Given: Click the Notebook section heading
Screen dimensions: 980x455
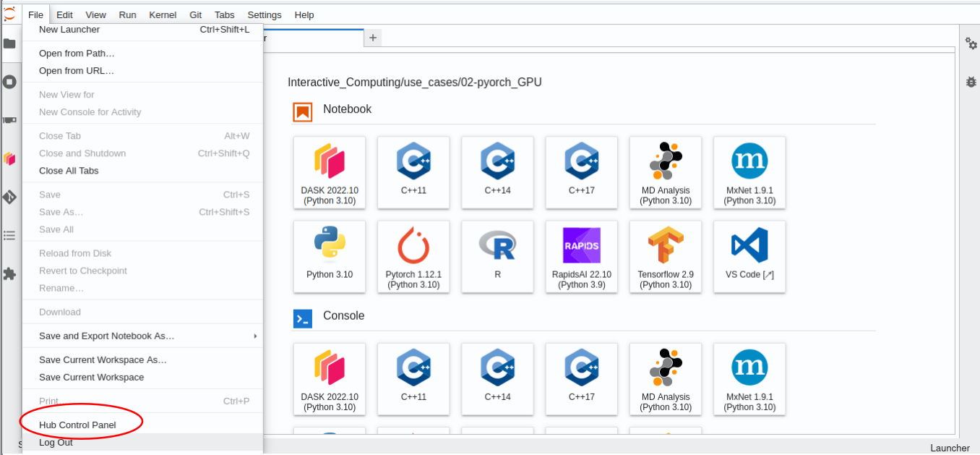Looking at the screenshot, I should click(x=347, y=109).
